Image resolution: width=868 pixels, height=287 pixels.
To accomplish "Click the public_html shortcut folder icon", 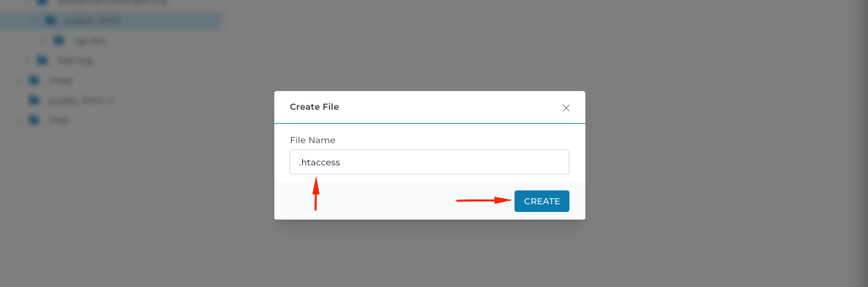I will 34,100.
